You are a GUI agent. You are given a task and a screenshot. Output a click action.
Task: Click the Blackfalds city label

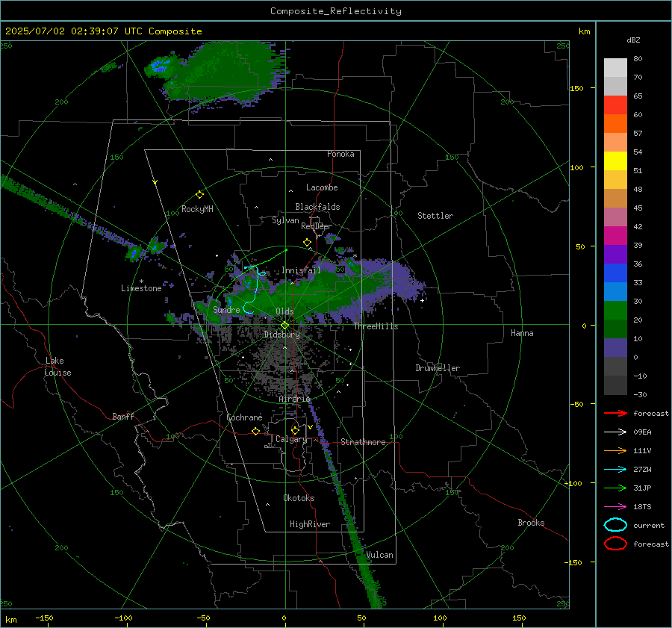coord(317,207)
